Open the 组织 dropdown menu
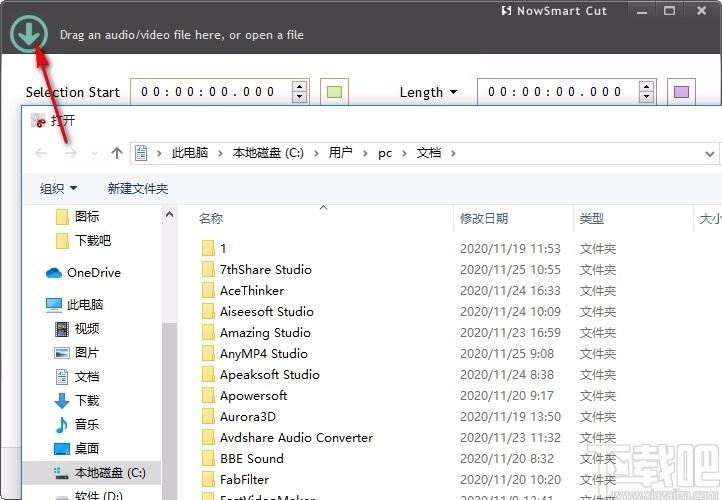722x500 pixels. tap(58, 188)
